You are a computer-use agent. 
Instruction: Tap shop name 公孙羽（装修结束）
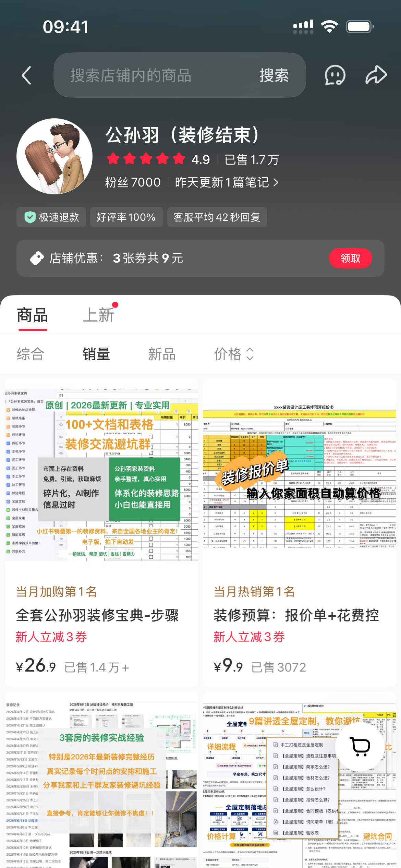pos(183,135)
